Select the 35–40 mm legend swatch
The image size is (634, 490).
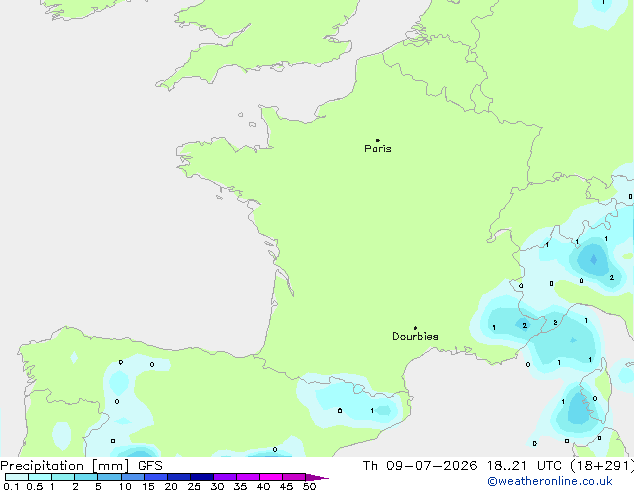coord(248,477)
